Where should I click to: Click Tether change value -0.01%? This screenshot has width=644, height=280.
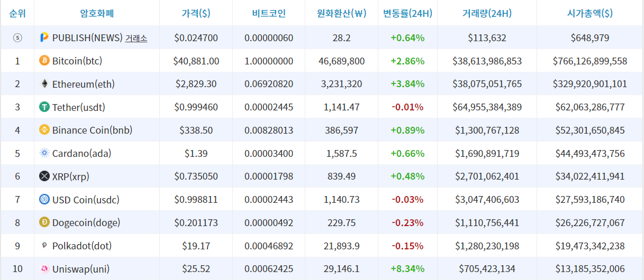(407, 107)
